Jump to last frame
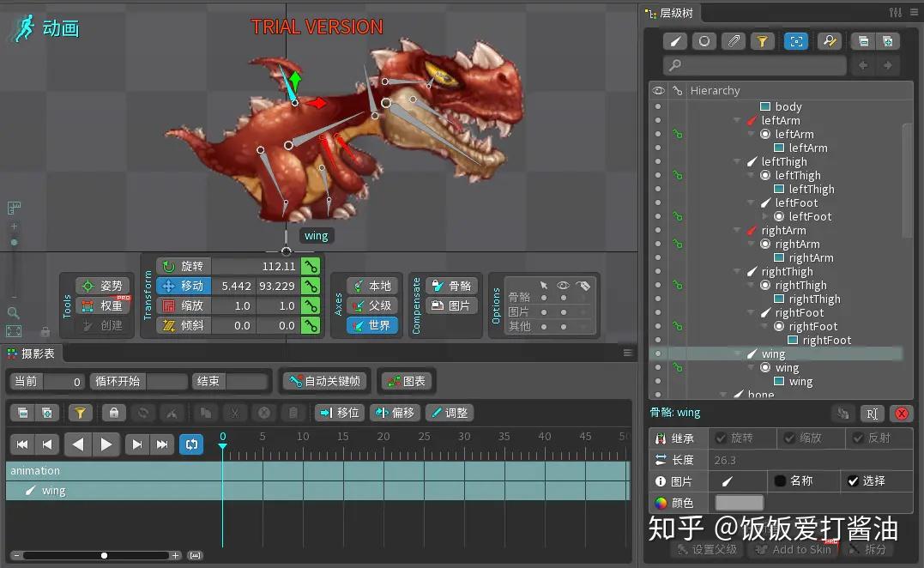The width and height of the screenshot is (924, 568). 162,444
